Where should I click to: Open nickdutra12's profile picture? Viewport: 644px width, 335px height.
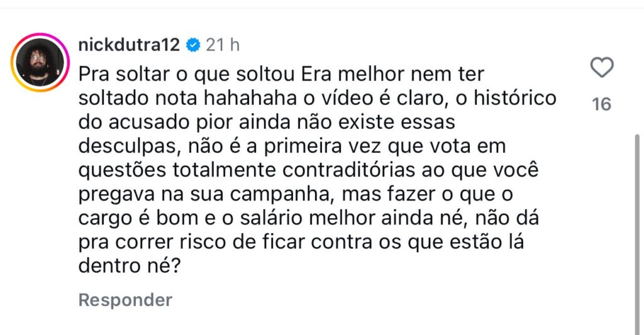pos(40,63)
